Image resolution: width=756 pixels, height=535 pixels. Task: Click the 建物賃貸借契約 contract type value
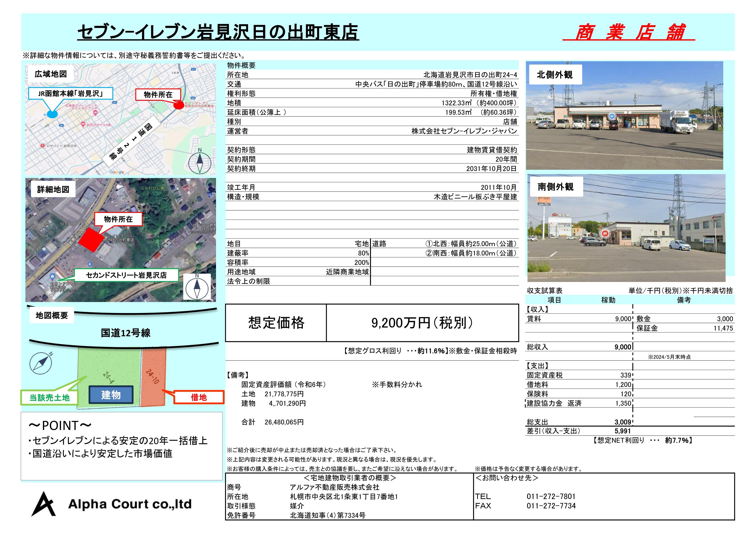pyautogui.click(x=492, y=150)
